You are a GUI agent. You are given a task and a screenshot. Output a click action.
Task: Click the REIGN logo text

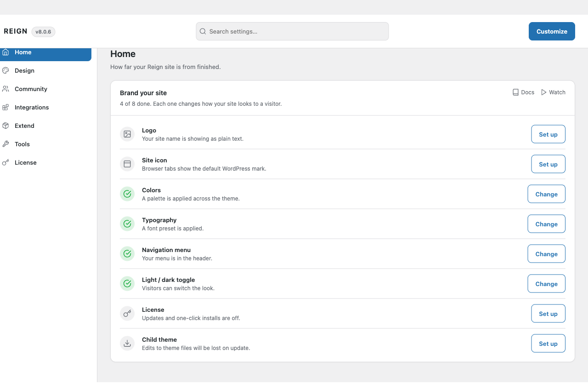tap(16, 31)
